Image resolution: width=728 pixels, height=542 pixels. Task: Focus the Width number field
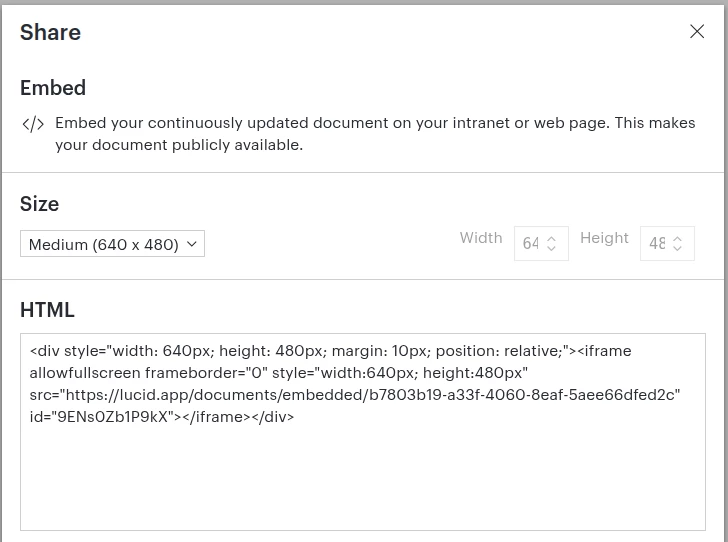point(541,243)
